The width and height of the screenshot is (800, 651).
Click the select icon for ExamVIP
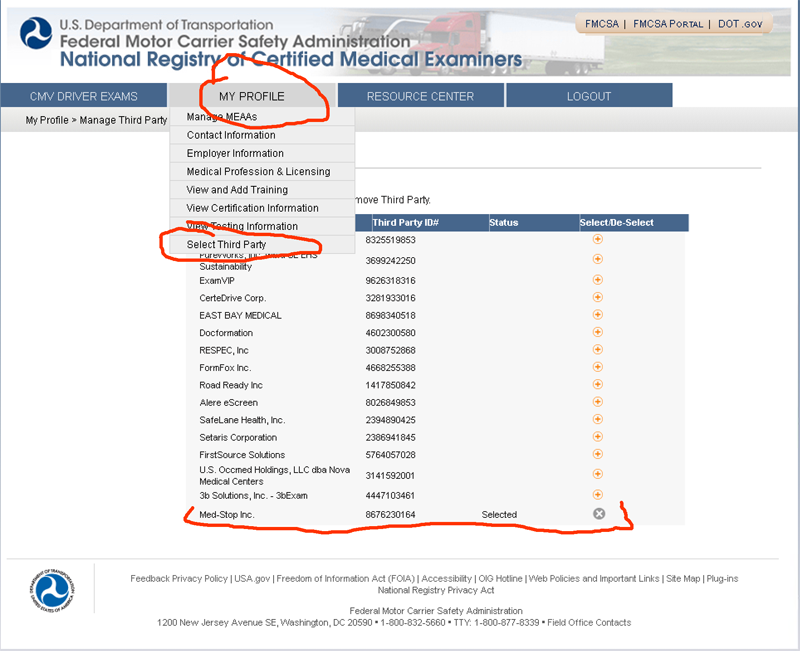coord(598,280)
